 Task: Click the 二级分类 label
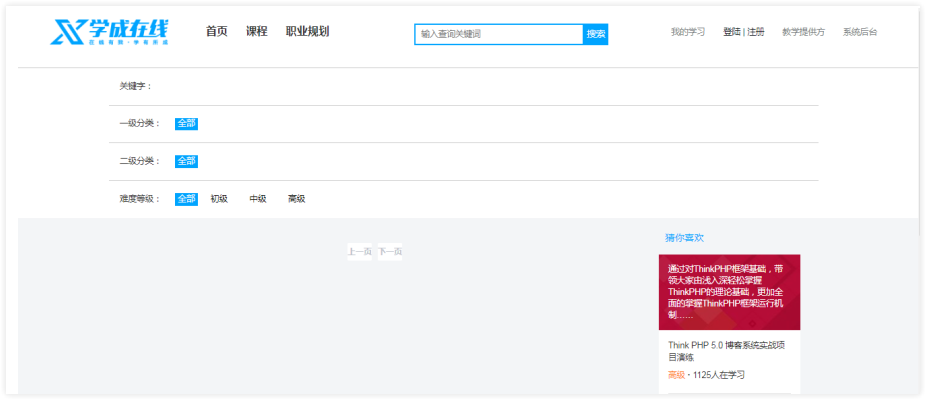coord(139,161)
